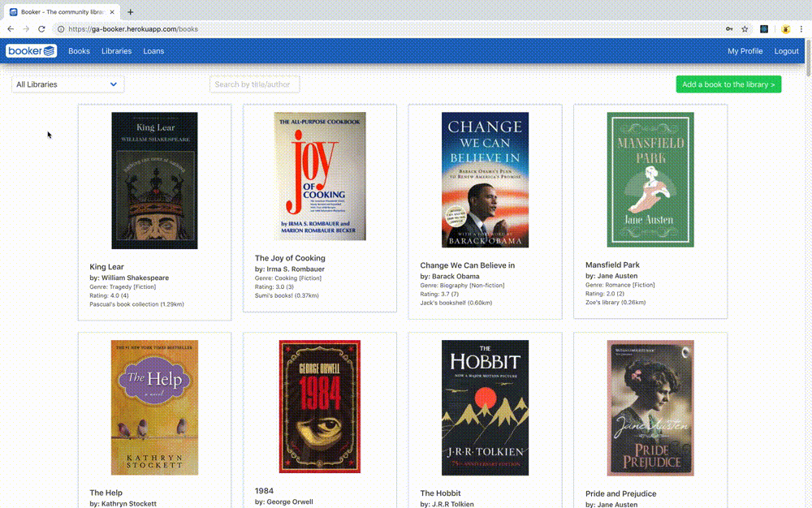Bookmark this page with the star icon

(x=745, y=29)
